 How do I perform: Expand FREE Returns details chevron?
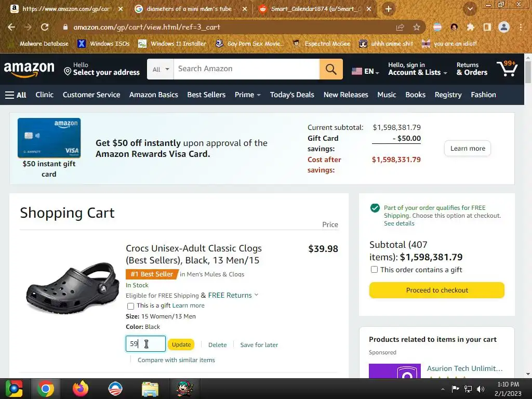click(257, 295)
